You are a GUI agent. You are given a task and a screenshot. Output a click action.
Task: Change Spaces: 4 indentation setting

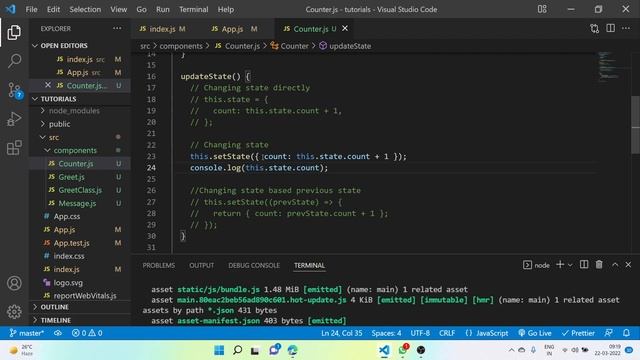[x=386, y=333]
